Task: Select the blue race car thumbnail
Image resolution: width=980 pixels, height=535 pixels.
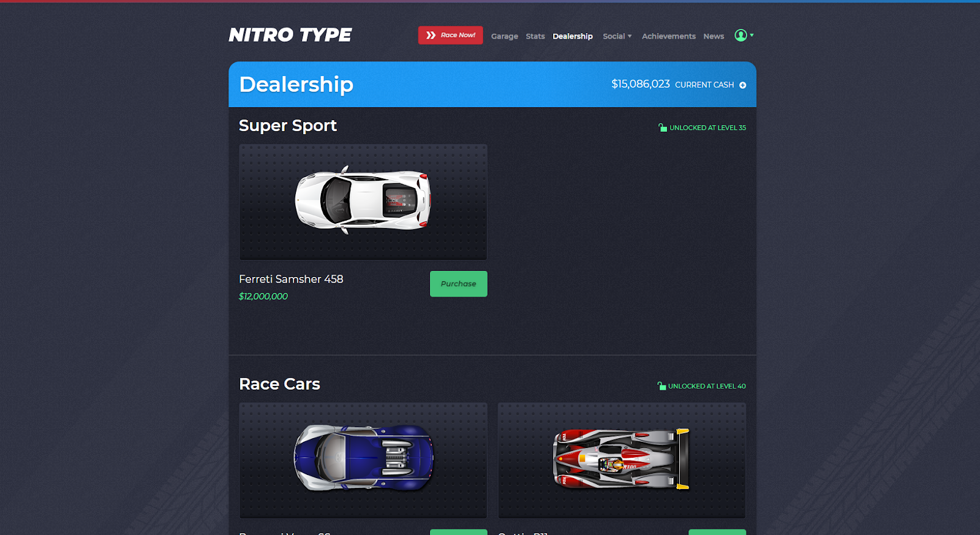Action: click(363, 460)
